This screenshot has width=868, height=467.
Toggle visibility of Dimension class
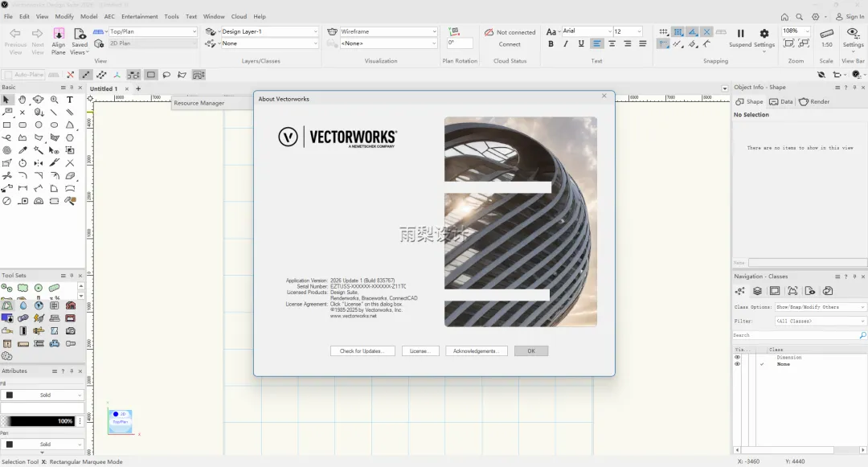click(x=737, y=358)
